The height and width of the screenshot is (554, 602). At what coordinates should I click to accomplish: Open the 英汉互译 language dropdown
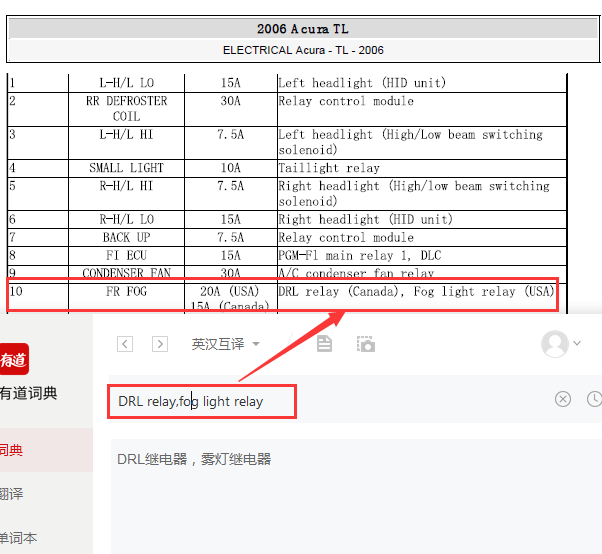[x=225, y=344]
